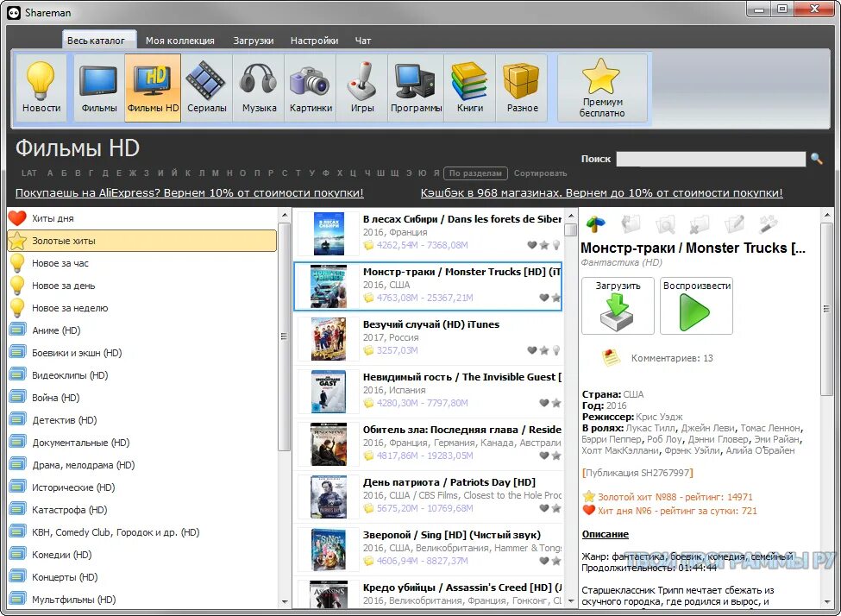Screen dimensions: 841x616
Task: Select the Фильмы HD category icon
Action: click(x=153, y=87)
